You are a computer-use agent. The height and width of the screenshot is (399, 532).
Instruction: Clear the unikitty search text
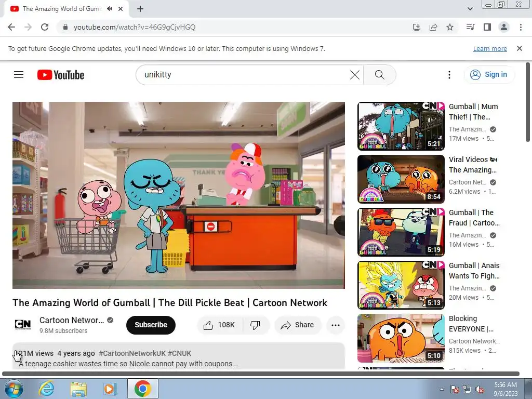tap(354, 75)
